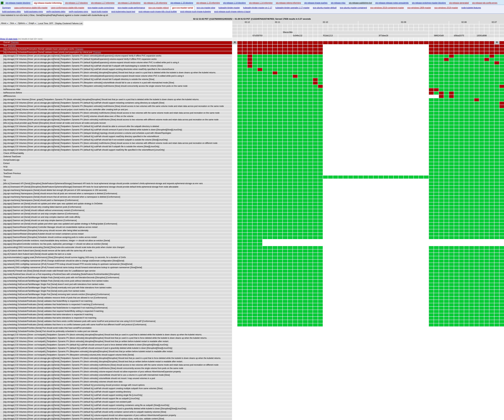Open sig-release-job-config-errors tab
The width and height of the screenshot is (504, 420).
485,3
